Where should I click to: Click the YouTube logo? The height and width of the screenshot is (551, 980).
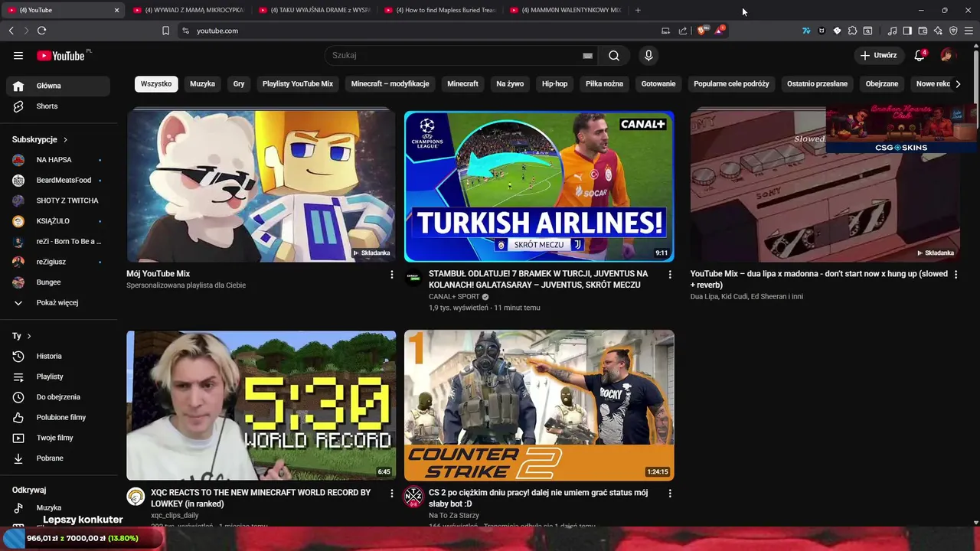[x=61, y=55]
